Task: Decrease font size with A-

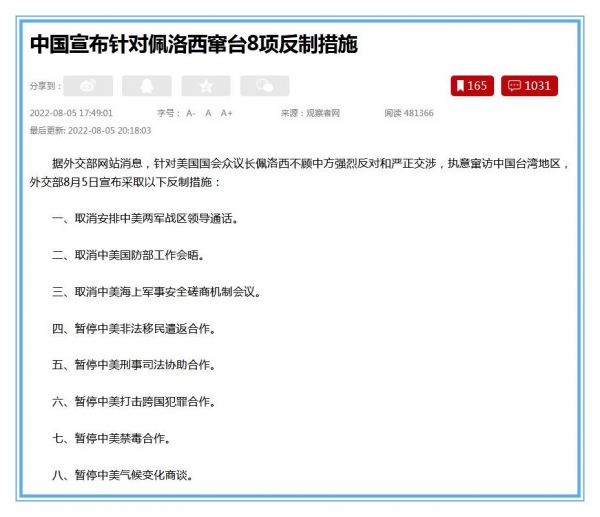Action: tap(191, 113)
